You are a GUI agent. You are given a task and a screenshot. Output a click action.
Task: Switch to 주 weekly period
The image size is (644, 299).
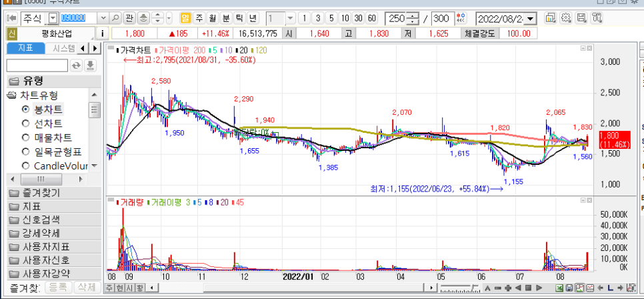(x=199, y=19)
